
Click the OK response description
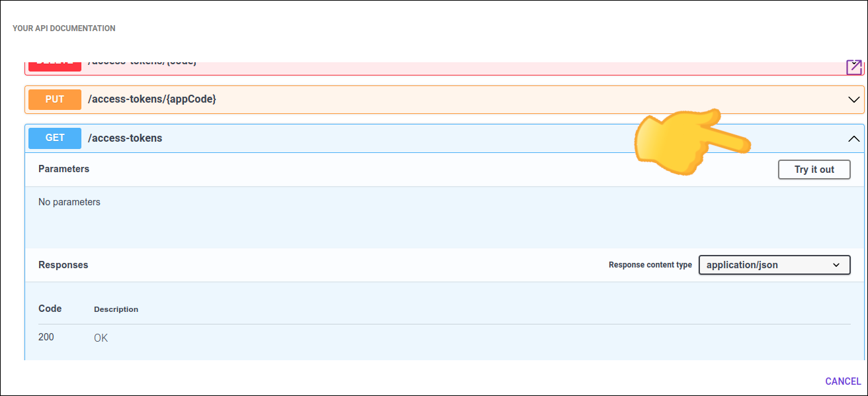pyautogui.click(x=101, y=338)
